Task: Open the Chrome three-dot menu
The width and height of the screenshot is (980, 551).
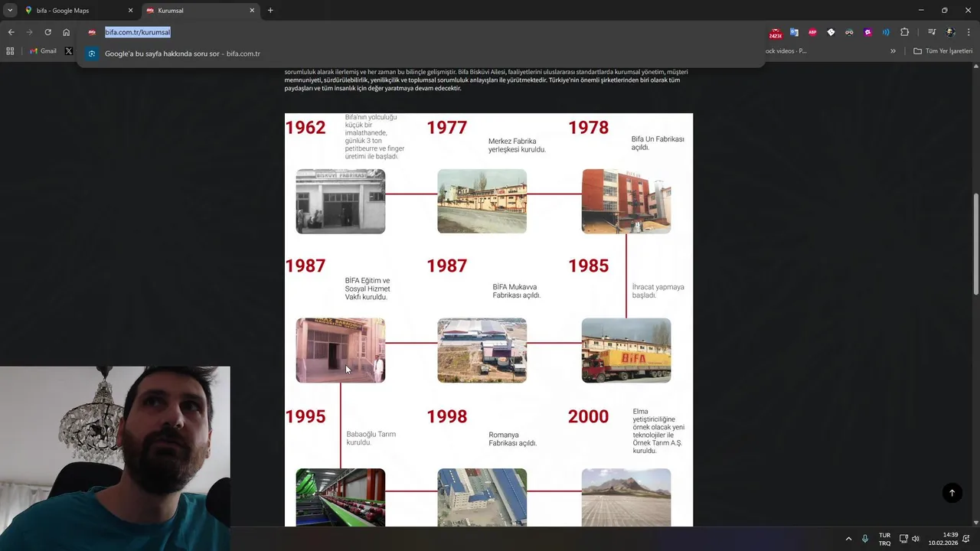Action: pos(969,32)
